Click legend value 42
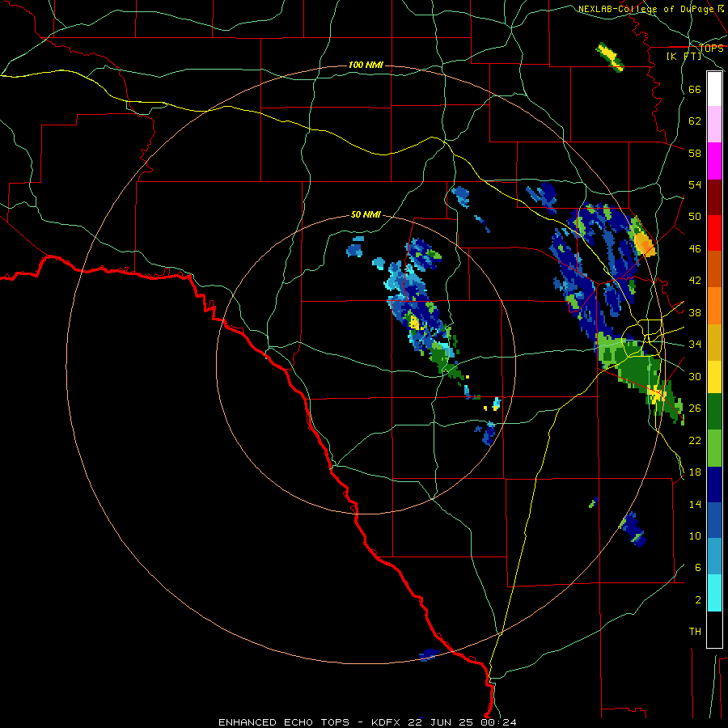This screenshot has height=728, width=728. point(695,281)
